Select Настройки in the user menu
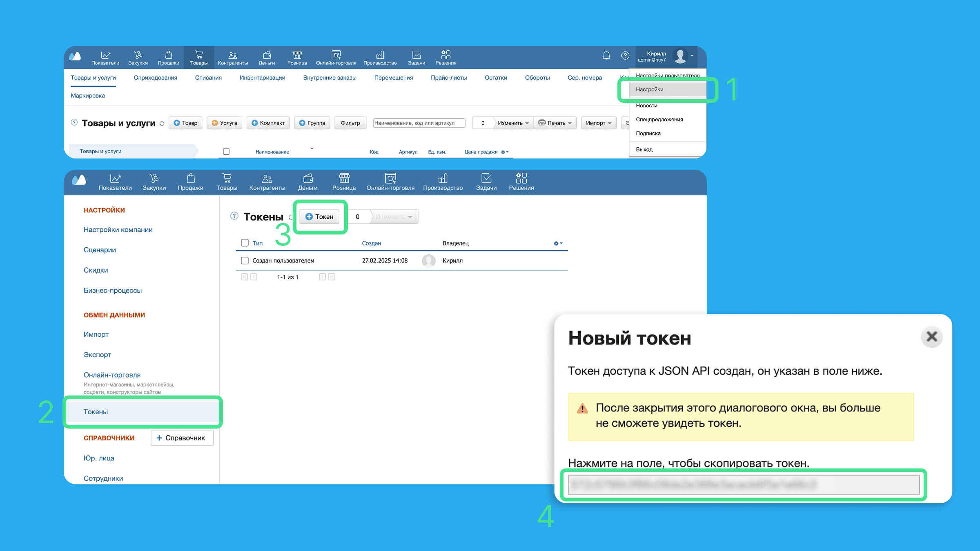Viewport: 980px width, 551px height. [x=668, y=89]
